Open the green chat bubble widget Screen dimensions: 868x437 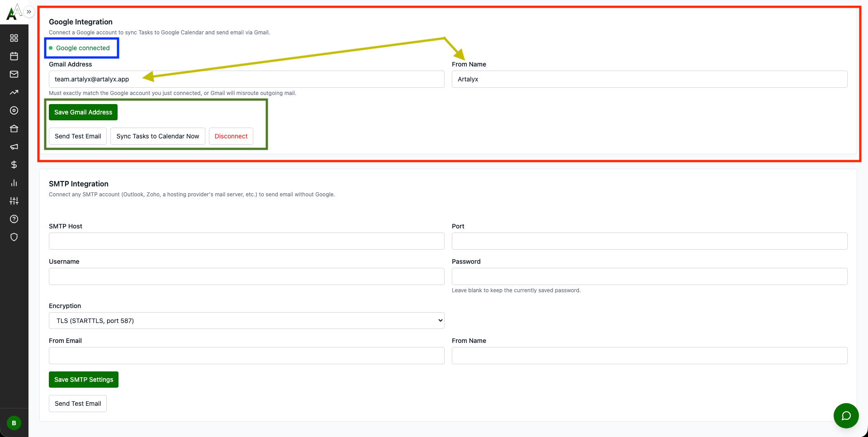click(x=846, y=416)
